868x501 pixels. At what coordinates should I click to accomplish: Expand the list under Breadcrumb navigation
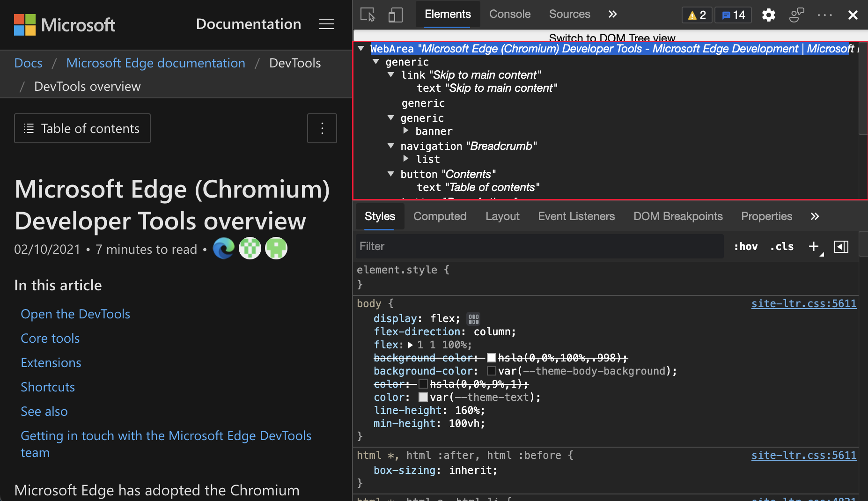coord(406,159)
